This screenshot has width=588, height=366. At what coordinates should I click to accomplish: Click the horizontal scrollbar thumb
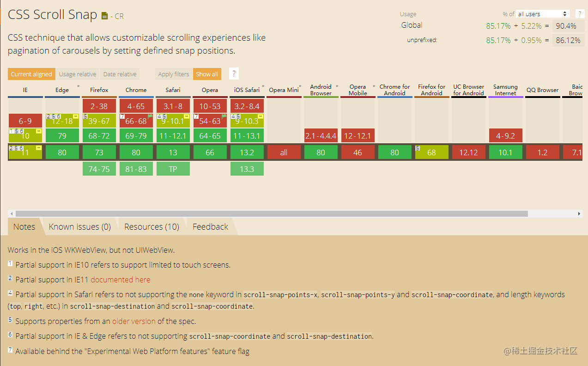[272, 214]
